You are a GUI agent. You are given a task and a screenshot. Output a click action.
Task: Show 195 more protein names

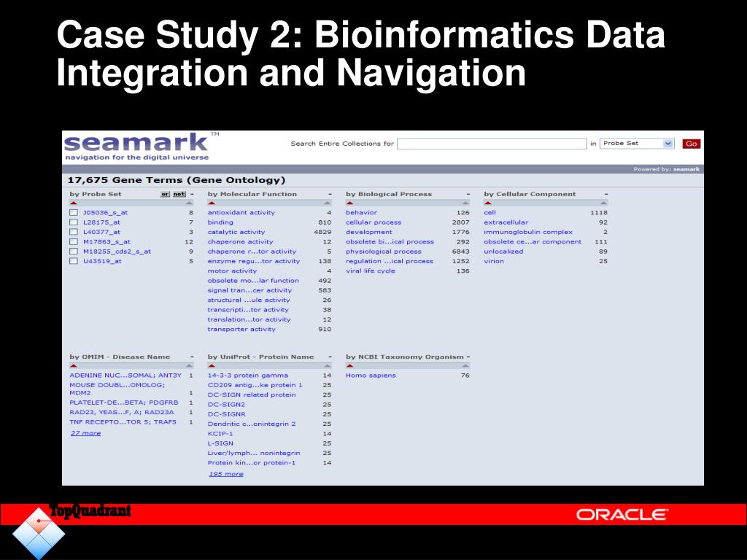point(226,474)
